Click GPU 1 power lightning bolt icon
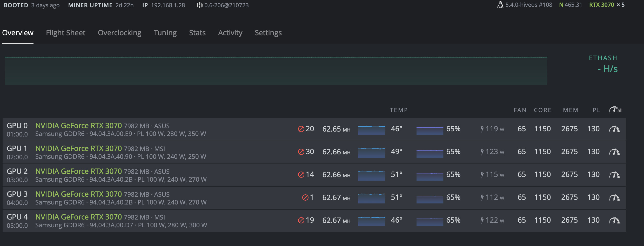 pos(482,152)
